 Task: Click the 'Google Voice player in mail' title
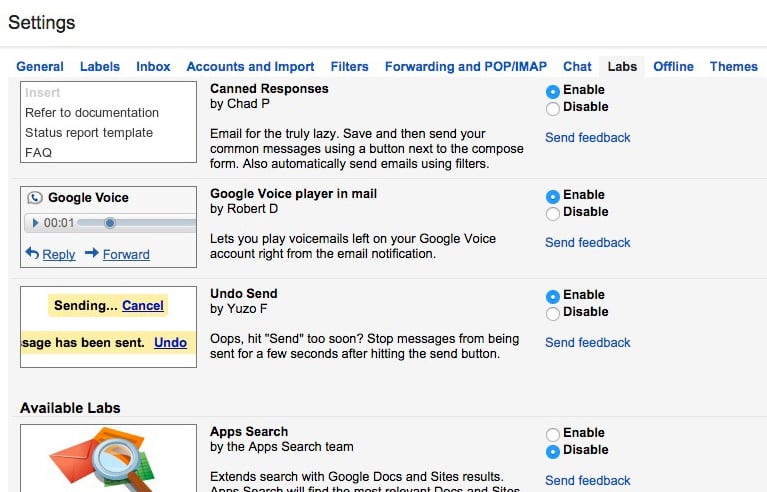pos(293,194)
